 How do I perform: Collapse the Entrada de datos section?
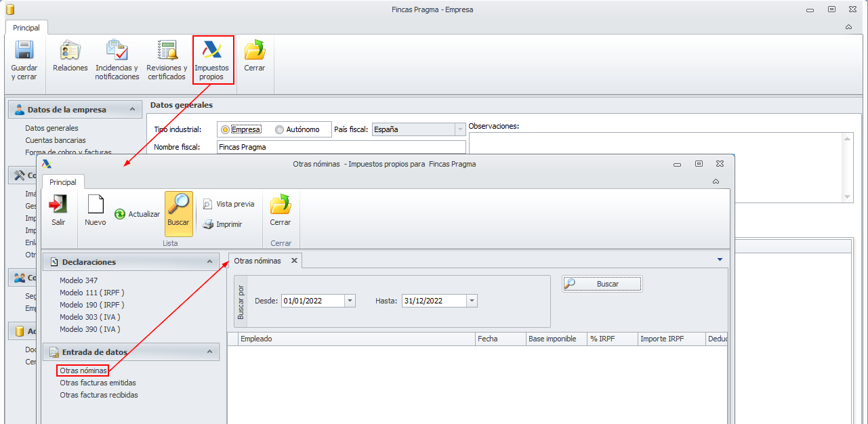point(209,352)
